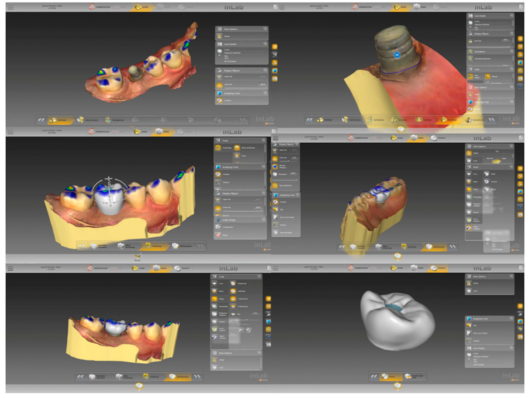Image resolution: width=532 pixels, height=398 pixels.
Task: Click Reset button beside Undo in Tools
Action: point(249,330)
